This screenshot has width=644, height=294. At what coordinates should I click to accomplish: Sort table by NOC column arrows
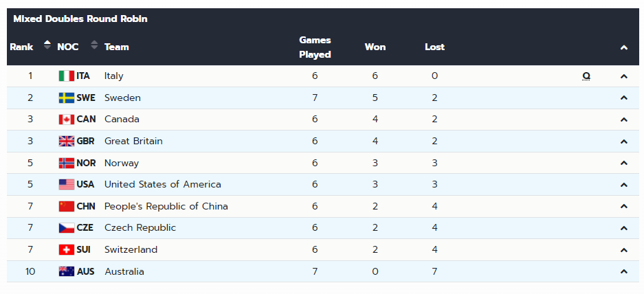[94, 45]
